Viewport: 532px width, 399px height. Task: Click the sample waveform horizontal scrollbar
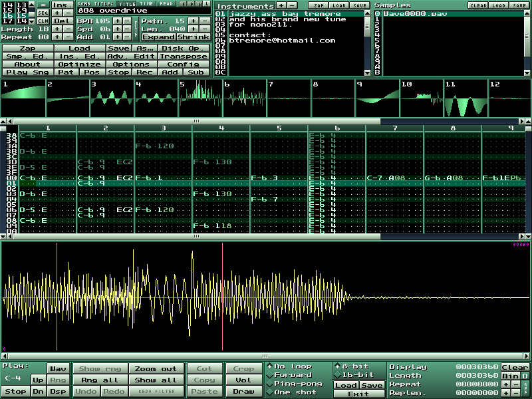pos(266,356)
